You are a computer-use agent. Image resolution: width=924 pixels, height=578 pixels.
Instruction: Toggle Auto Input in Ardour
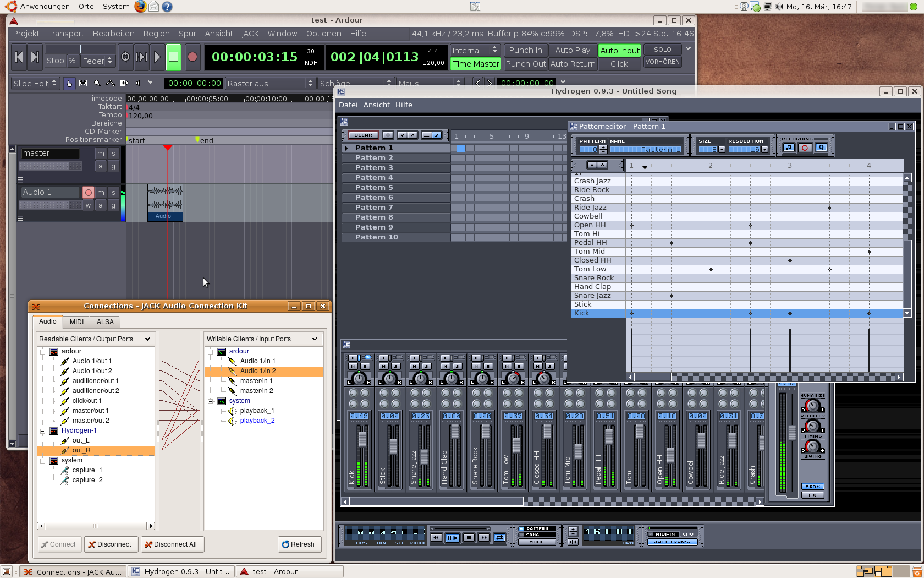pos(620,51)
